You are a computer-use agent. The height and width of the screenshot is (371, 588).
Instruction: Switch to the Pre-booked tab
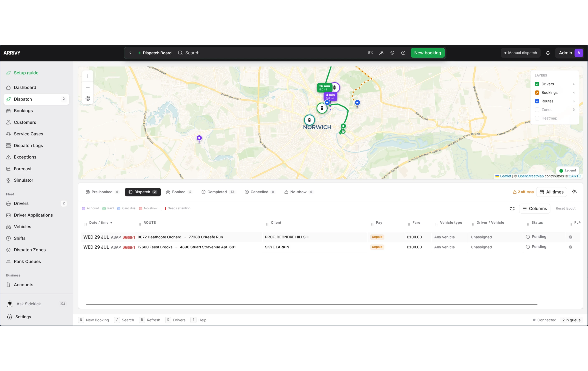(x=102, y=192)
